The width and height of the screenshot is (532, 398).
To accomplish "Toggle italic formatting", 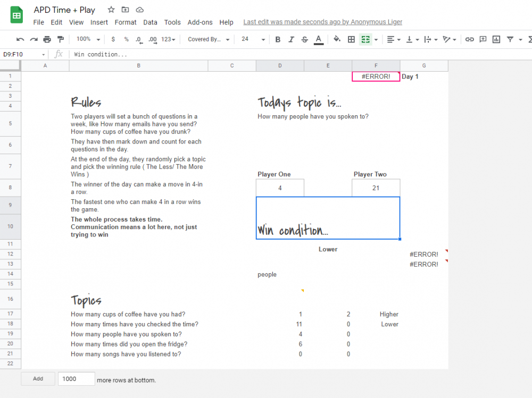I will coord(291,39).
